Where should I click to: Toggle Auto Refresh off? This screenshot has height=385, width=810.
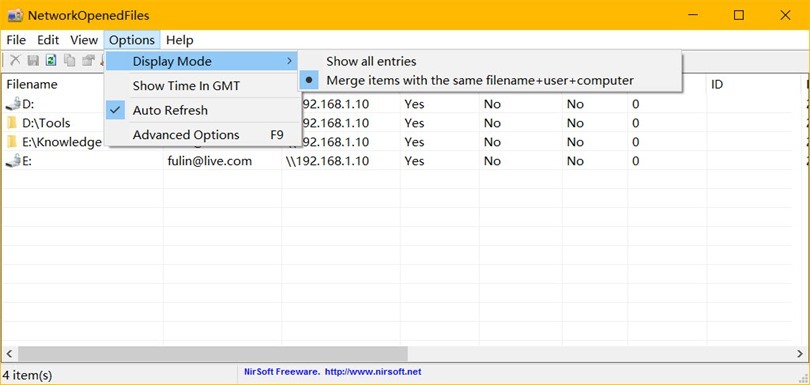[202, 110]
